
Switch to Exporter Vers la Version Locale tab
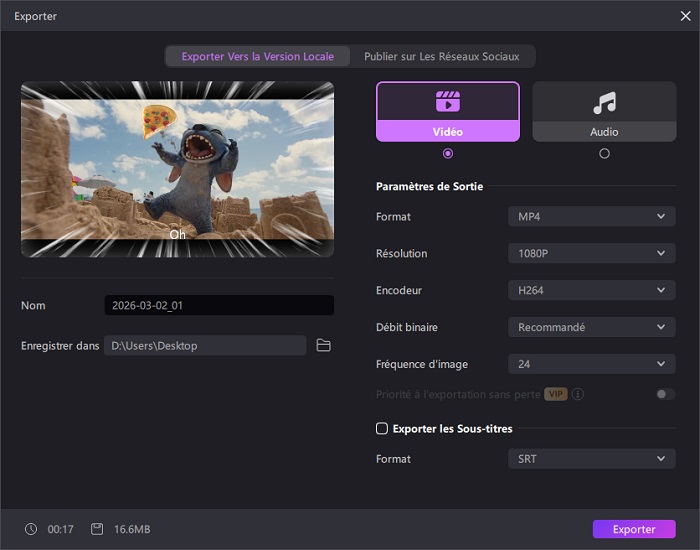click(258, 56)
